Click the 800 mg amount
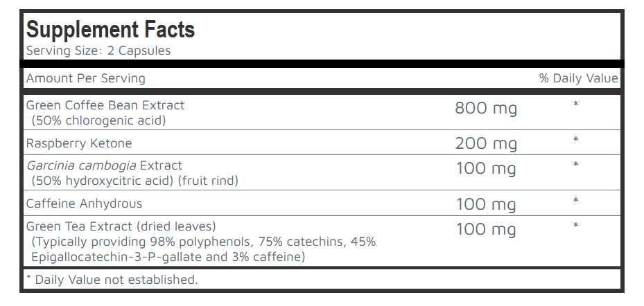Image resolution: width=644 pixels, height=306 pixels. (486, 108)
